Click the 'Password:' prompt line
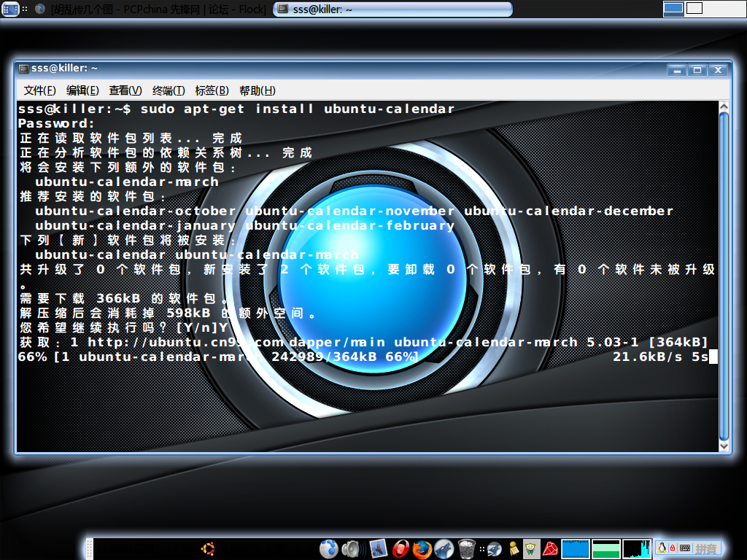Image resolution: width=747 pixels, height=560 pixels. tap(56, 124)
